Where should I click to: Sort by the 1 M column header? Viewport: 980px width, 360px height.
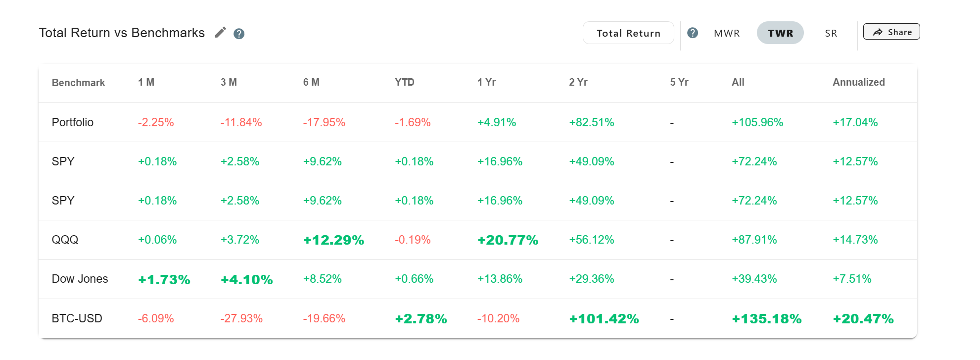click(146, 82)
